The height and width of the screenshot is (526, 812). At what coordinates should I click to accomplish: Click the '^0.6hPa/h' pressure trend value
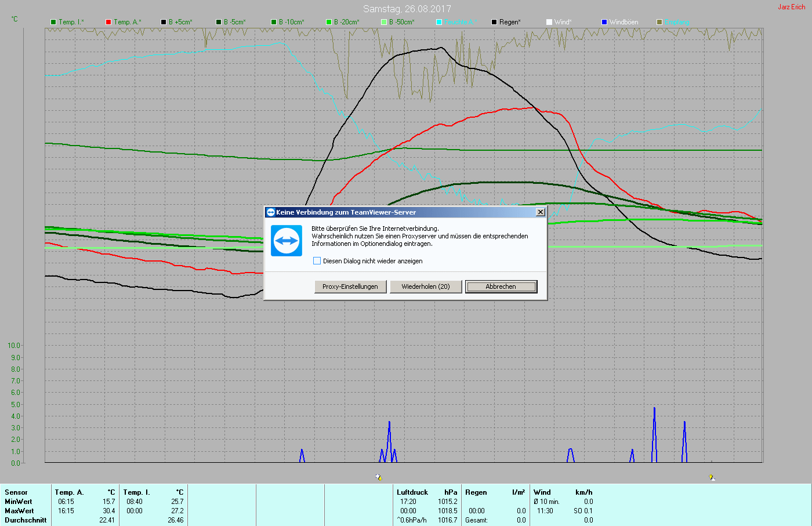[x=412, y=520]
